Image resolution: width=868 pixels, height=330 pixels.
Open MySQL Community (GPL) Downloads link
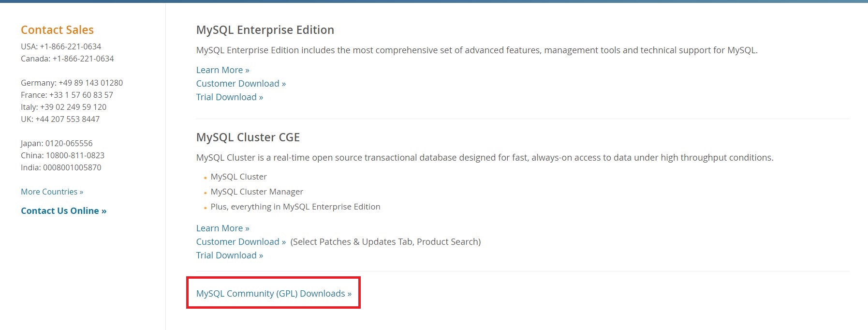(x=274, y=294)
